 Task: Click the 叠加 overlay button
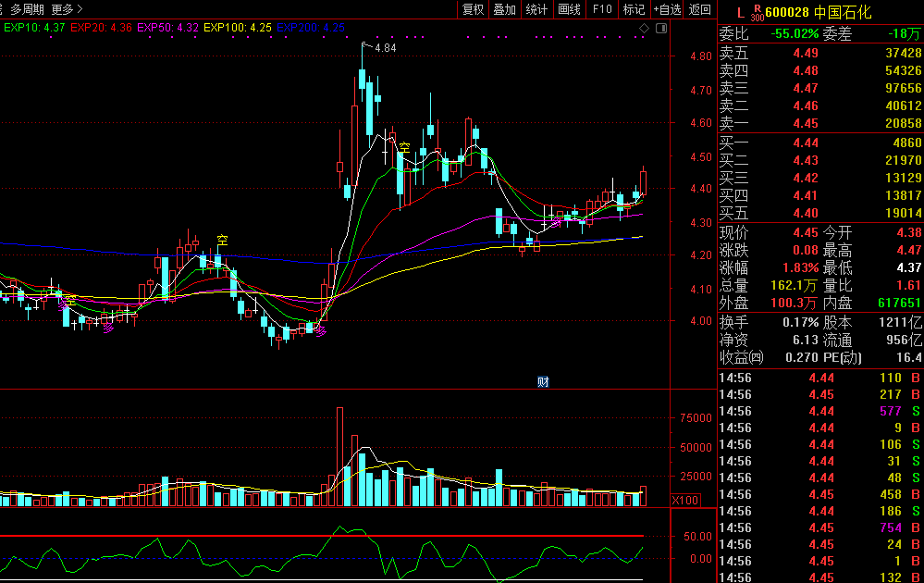click(x=504, y=9)
